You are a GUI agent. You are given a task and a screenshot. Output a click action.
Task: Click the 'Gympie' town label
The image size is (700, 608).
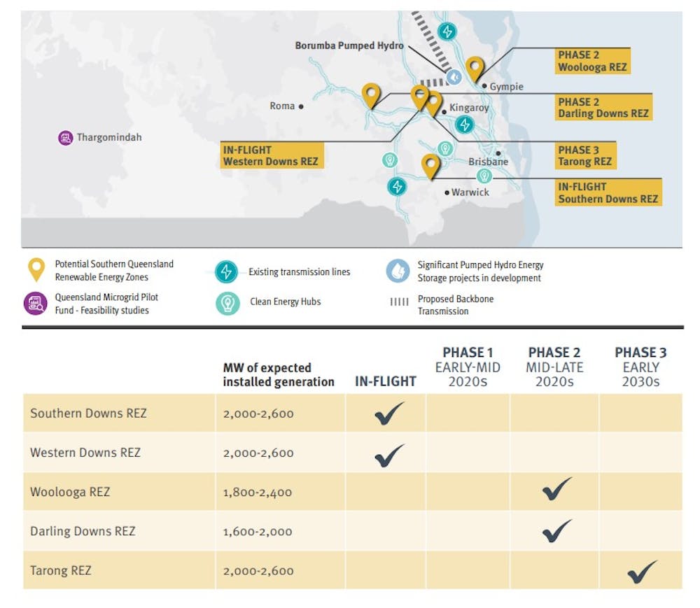(x=506, y=87)
